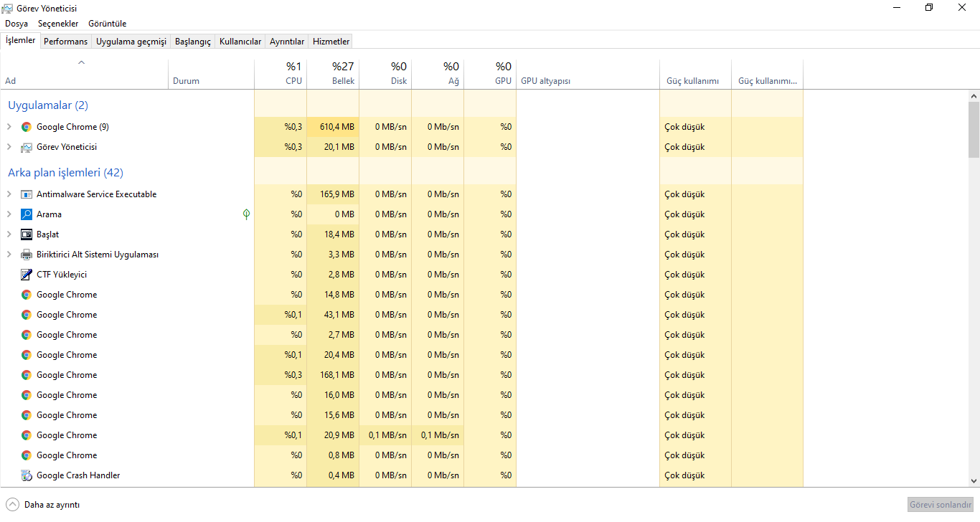The height and width of the screenshot is (522, 980).
Task: Click the sort arrow above the Ad column
Action: tap(82, 62)
